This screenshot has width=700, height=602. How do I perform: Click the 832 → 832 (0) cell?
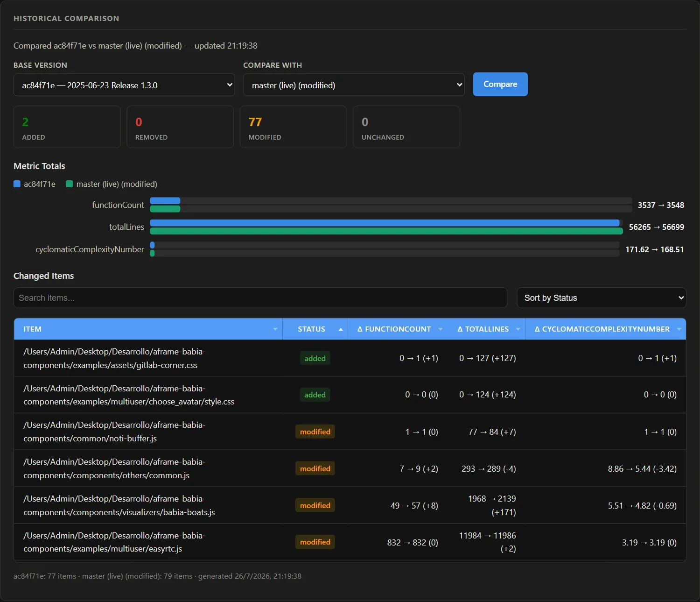413,543
